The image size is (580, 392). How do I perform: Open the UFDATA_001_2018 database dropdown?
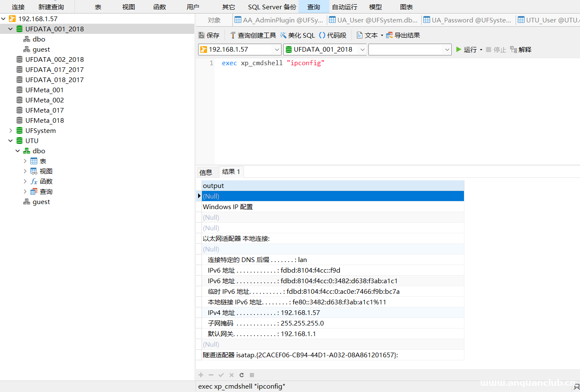coord(362,50)
